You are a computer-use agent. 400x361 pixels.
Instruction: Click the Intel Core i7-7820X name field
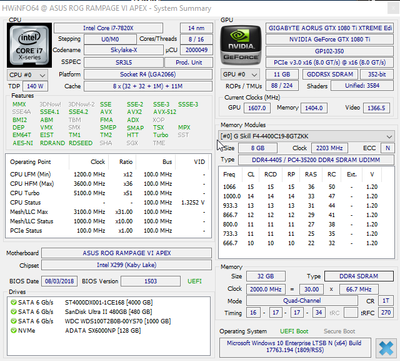108,28
